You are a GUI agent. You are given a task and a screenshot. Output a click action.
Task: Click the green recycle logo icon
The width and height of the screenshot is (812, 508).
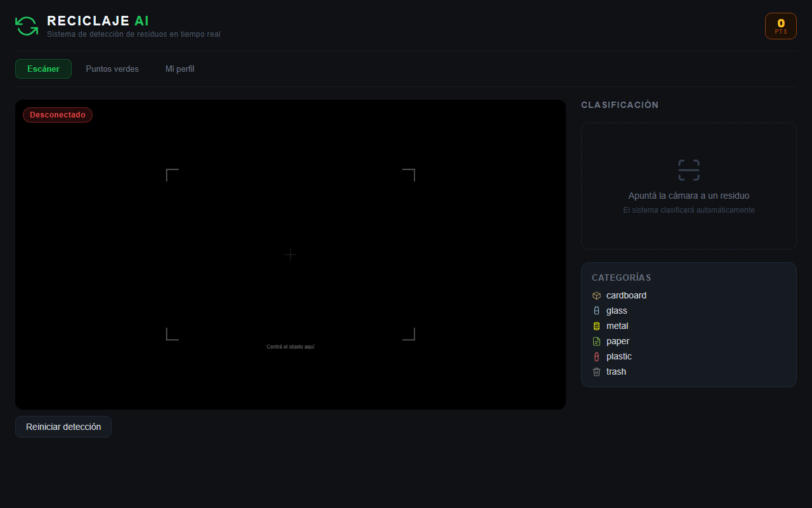(x=27, y=26)
